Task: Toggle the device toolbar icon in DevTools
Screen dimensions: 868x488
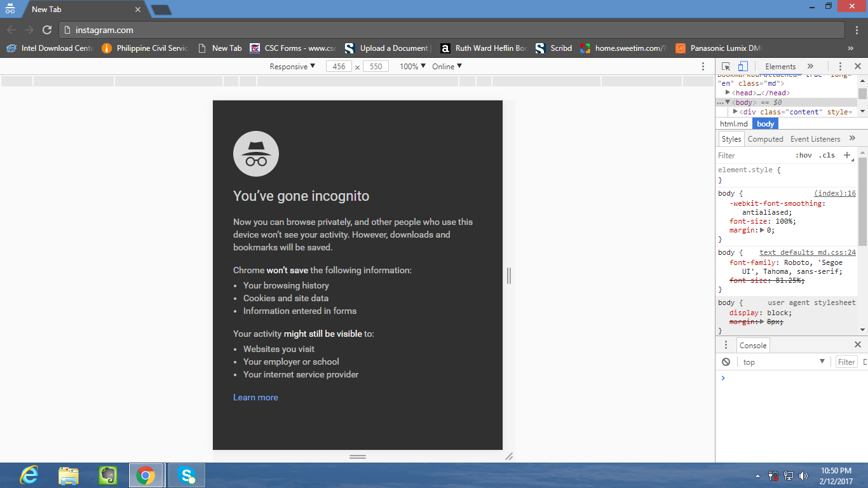Action: 743,66
